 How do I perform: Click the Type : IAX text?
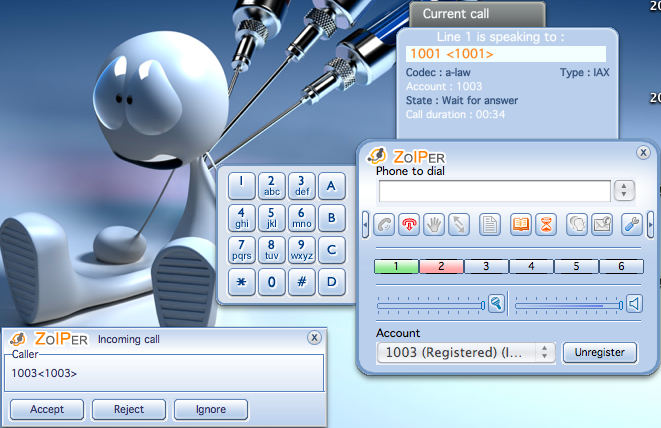coord(585,73)
